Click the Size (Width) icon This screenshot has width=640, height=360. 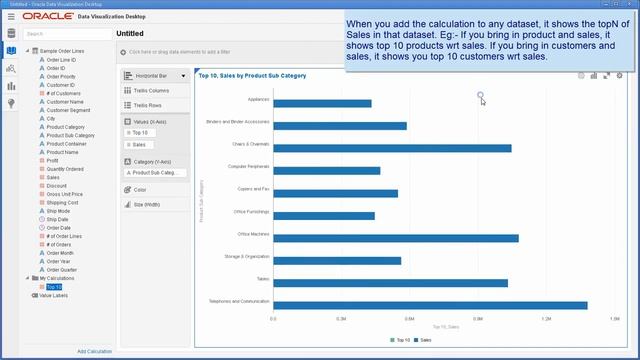(128, 204)
